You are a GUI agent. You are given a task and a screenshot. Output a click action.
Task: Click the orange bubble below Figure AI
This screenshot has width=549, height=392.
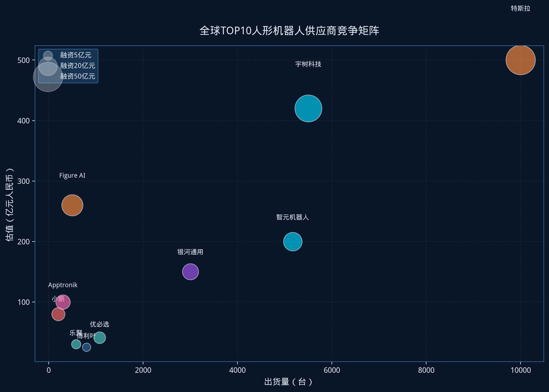click(72, 205)
